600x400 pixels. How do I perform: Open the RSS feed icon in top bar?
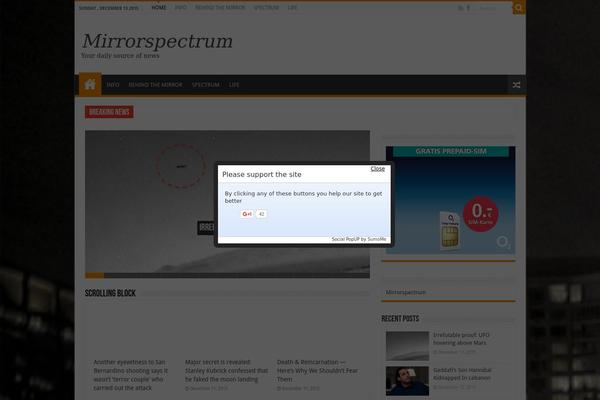point(461,8)
